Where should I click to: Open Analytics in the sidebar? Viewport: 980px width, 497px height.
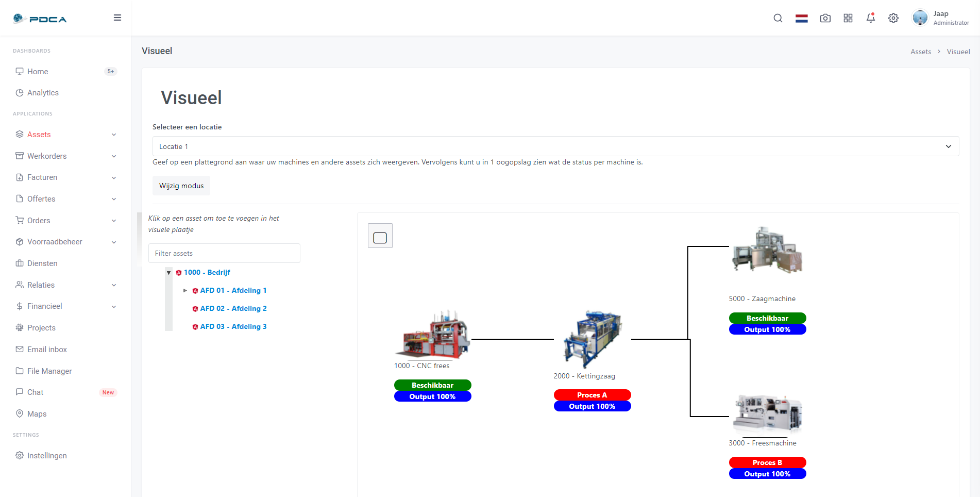click(x=43, y=93)
